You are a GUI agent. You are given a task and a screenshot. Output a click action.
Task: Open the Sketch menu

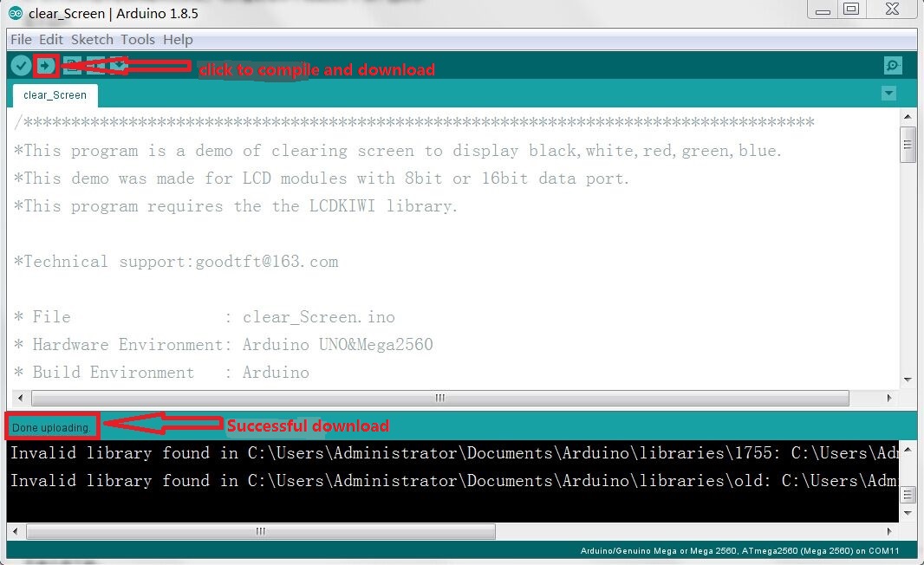92,40
